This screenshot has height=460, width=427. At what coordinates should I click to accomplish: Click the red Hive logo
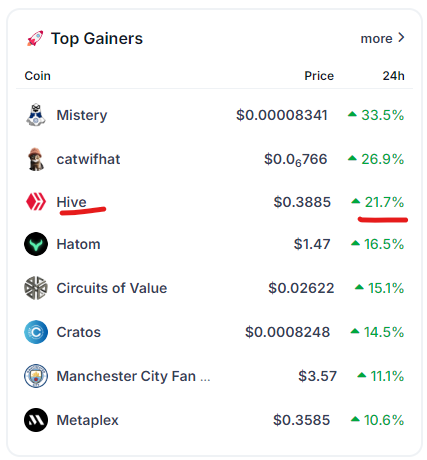36,202
